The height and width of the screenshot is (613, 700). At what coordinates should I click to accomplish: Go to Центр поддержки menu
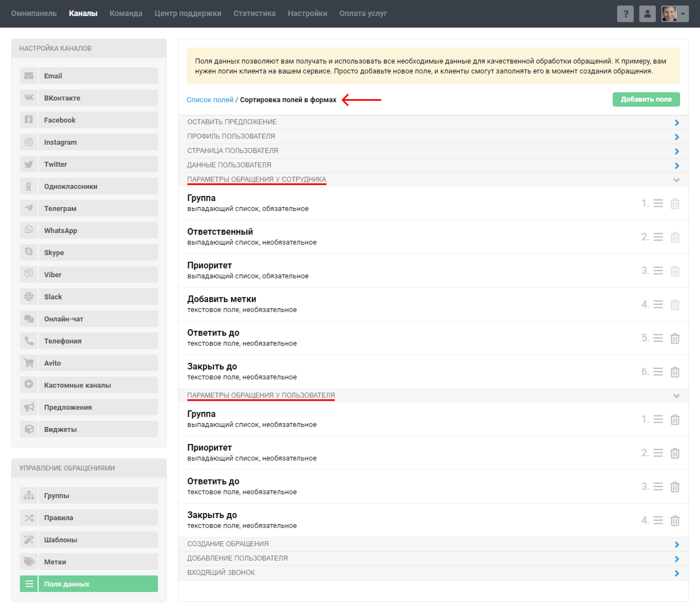(x=188, y=13)
